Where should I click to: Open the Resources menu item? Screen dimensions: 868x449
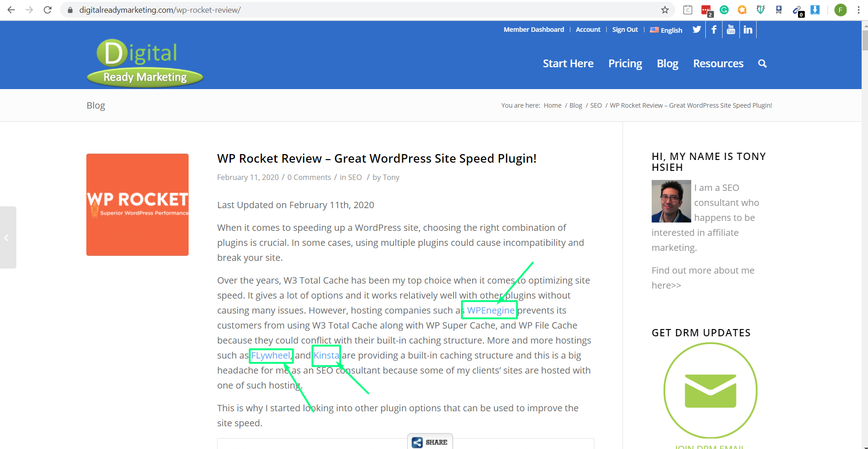[x=718, y=64]
